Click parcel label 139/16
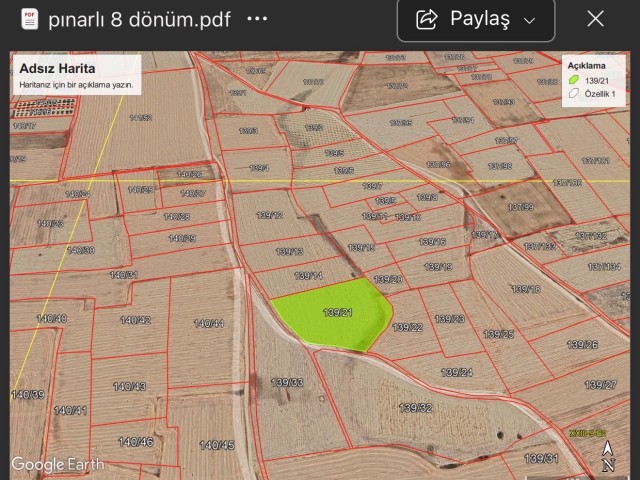640x480 pixels. (432, 242)
